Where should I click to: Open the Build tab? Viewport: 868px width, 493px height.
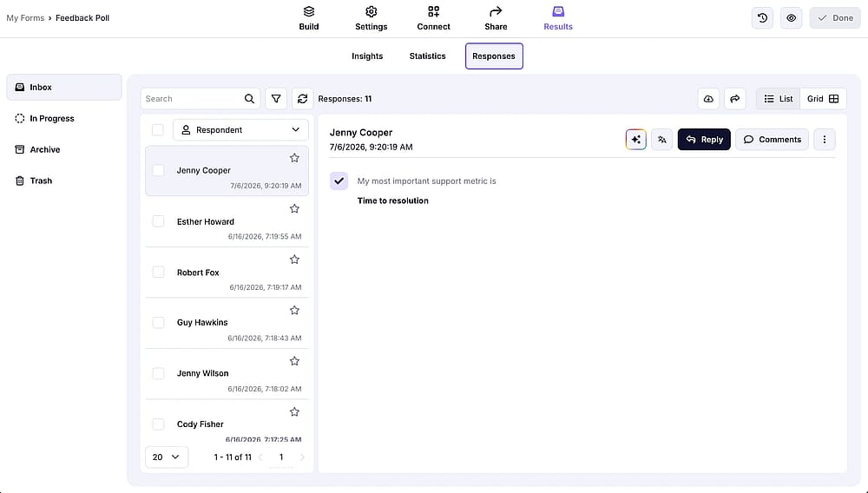(309, 18)
